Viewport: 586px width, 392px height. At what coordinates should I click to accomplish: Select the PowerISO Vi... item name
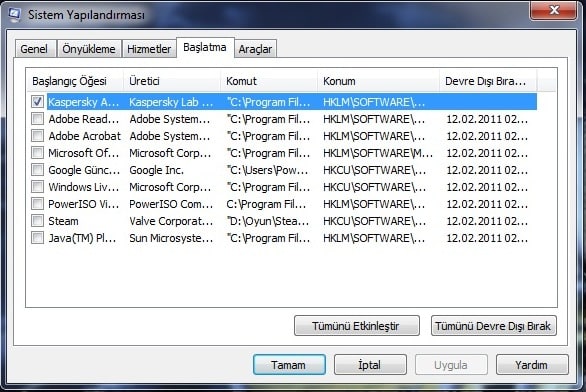[x=84, y=204]
